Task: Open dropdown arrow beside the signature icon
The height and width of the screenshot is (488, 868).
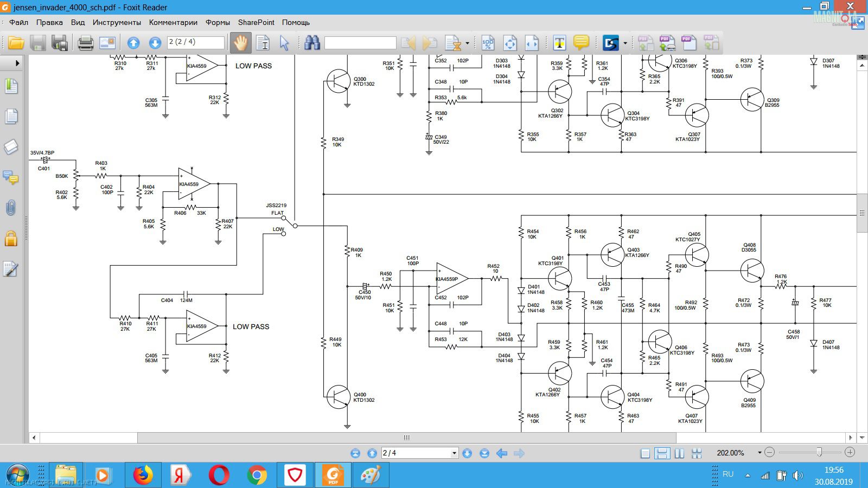Action: click(x=625, y=43)
